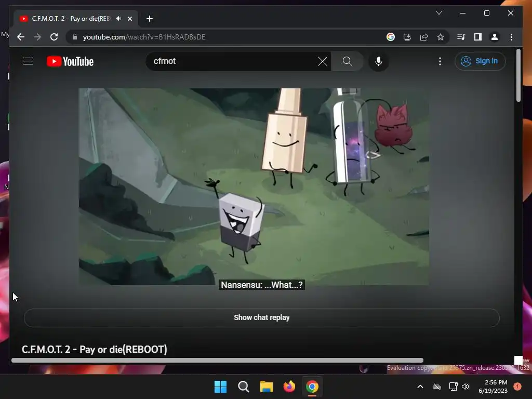Click the cloud sync tray icon

[437, 387]
